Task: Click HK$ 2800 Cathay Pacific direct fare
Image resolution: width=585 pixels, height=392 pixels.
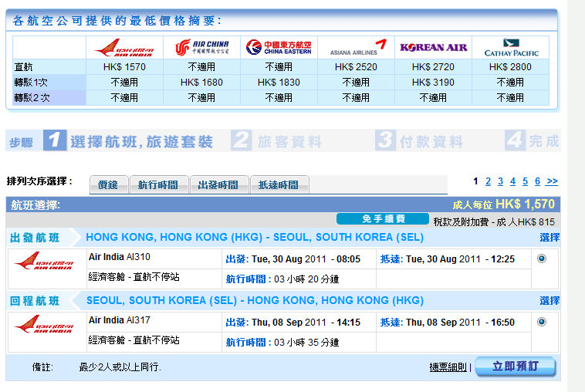Action: pos(510,67)
